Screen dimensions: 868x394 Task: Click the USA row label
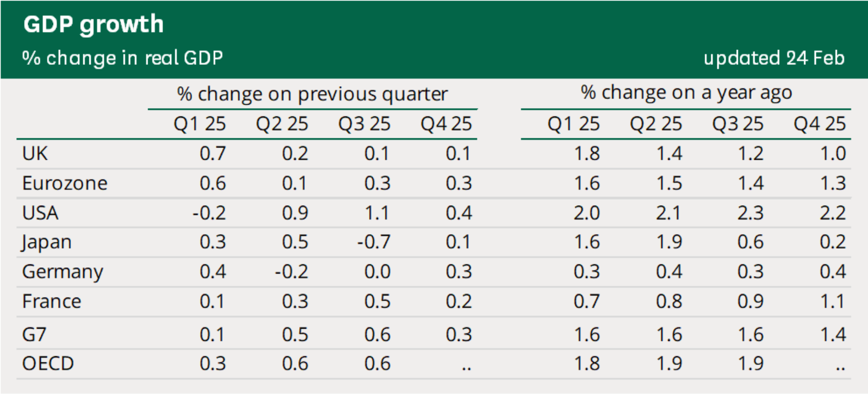(x=40, y=213)
